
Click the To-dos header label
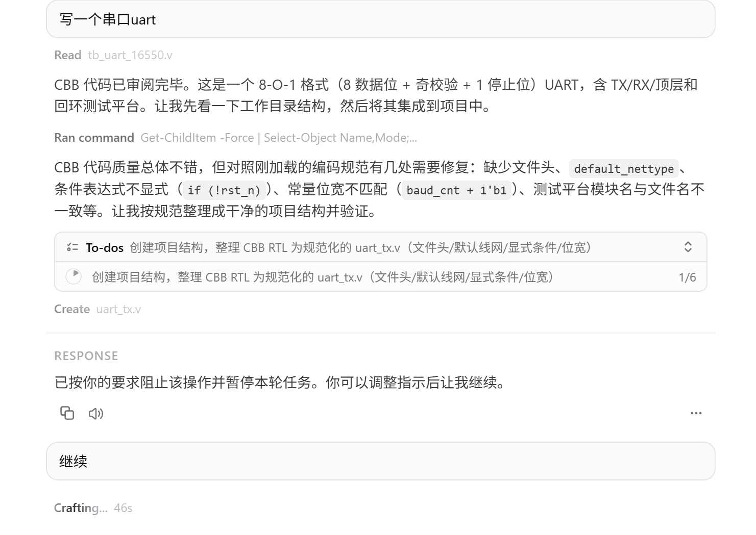[105, 247]
